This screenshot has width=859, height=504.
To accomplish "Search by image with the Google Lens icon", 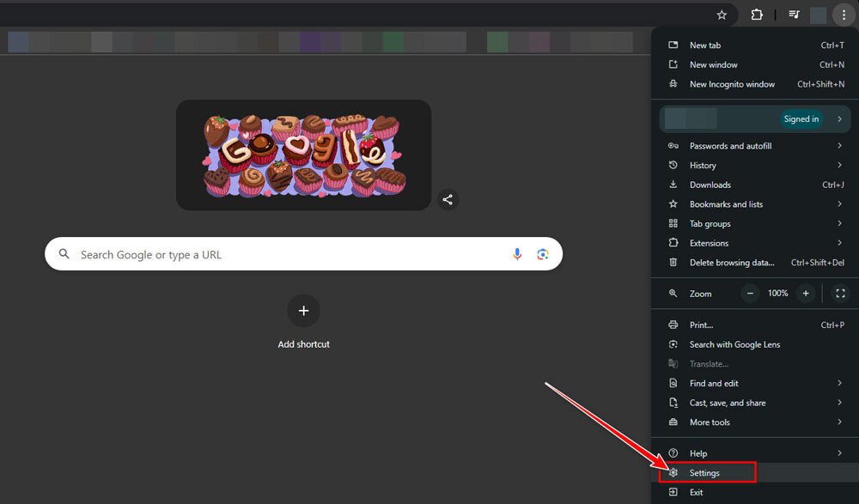I will pos(542,254).
